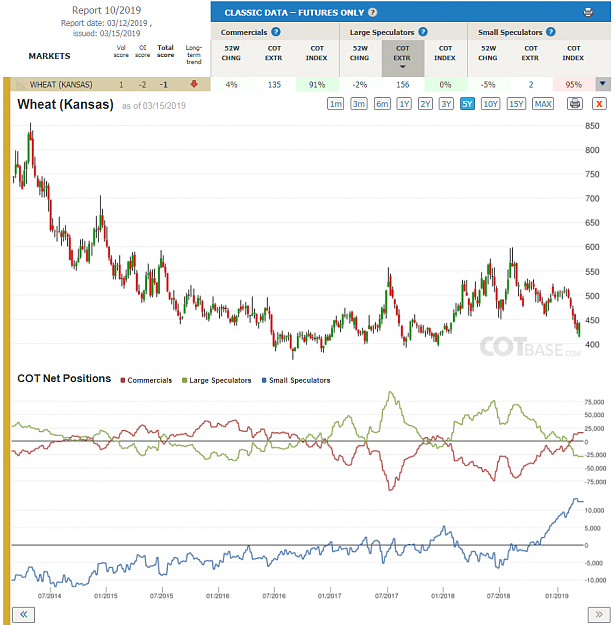Click the red long-term trend arrow
Image resolution: width=615 pixels, height=625 pixels.
click(x=194, y=84)
